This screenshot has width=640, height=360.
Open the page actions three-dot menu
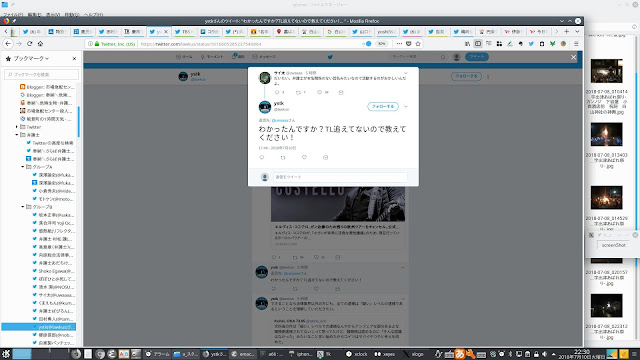[x=399, y=44]
